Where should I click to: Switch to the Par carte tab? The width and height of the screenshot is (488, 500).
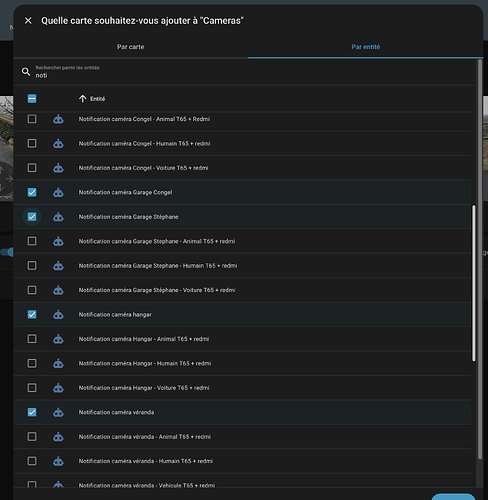pyautogui.click(x=131, y=47)
